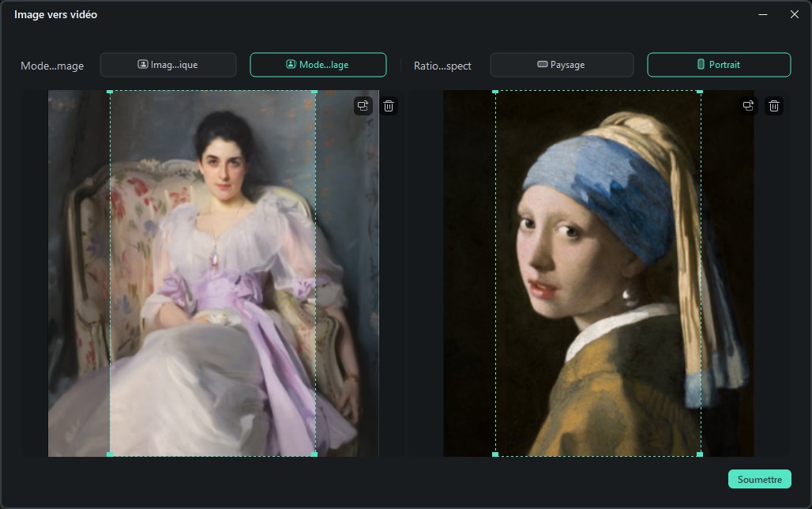Click top-right crop handle on left image
Viewport: 812px width, 509px height.
[314, 91]
